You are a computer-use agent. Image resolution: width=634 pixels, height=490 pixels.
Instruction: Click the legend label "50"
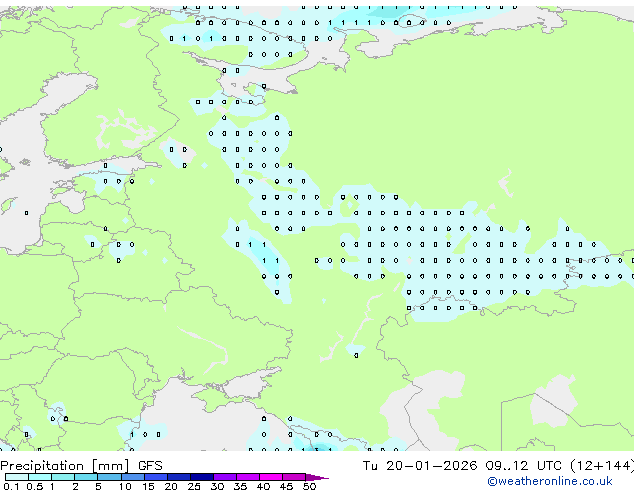click(309, 486)
